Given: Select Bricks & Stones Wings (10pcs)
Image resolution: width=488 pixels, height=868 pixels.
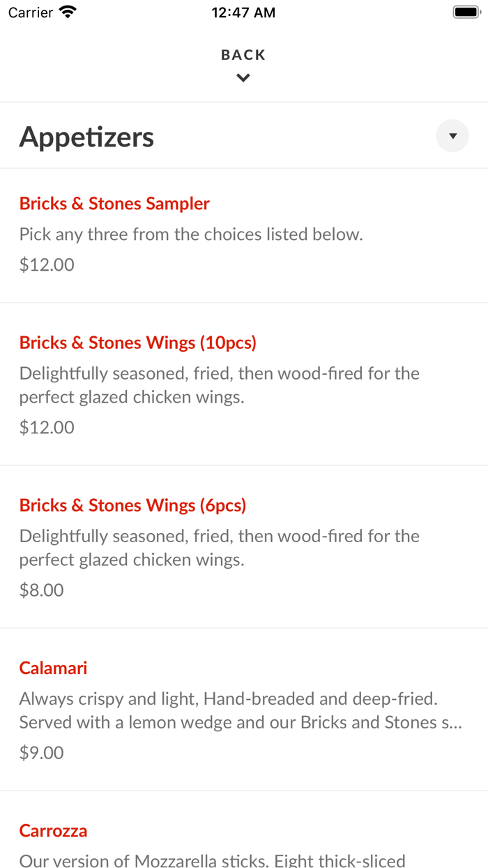Looking at the screenshot, I should click(137, 343).
